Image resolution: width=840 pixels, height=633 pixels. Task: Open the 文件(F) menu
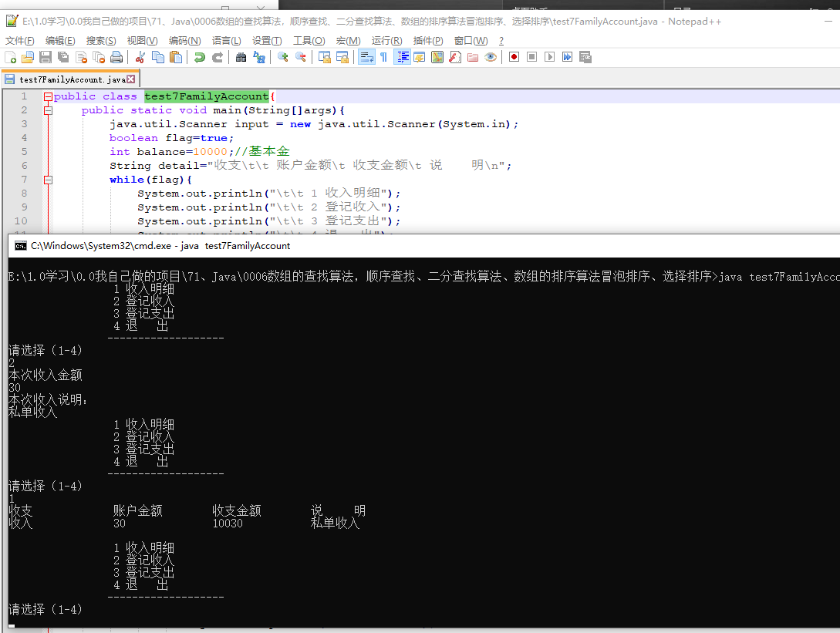(20, 41)
